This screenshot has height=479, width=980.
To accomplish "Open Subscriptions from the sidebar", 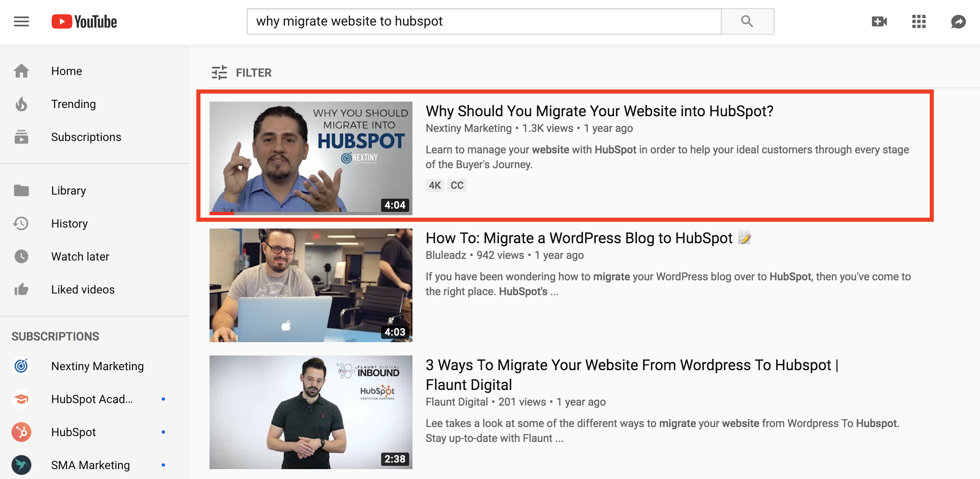I will [x=95, y=137].
